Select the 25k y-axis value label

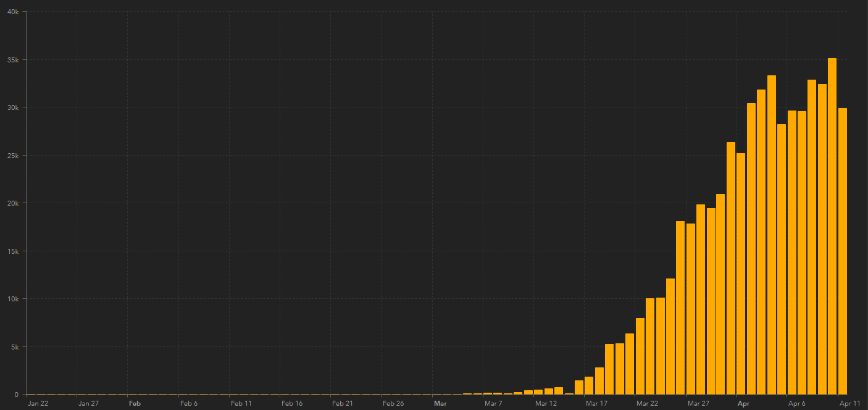pyautogui.click(x=13, y=156)
